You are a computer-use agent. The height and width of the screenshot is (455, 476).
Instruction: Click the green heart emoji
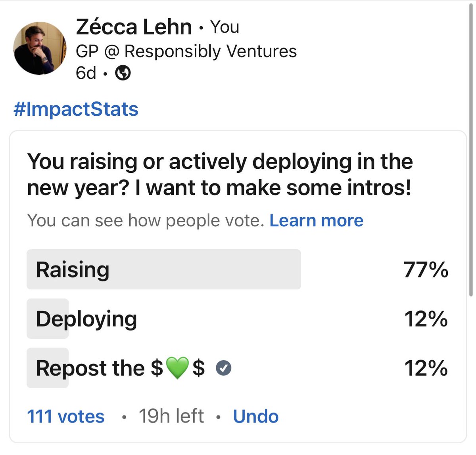[x=177, y=368]
